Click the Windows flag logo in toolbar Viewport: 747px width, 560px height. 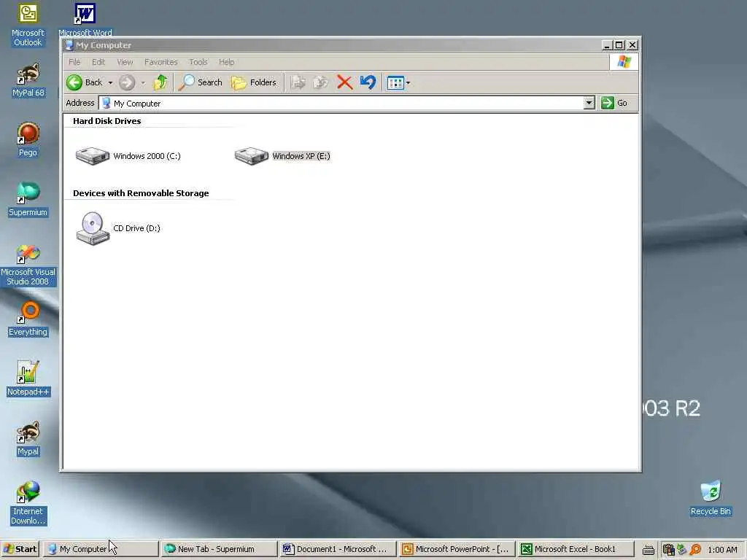click(x=624, y=62)
